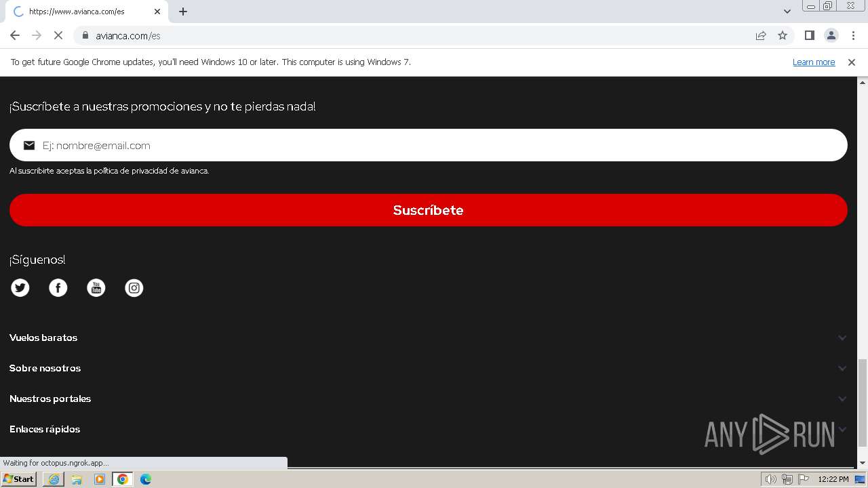Expand the Sobre nosotros section

428,368
